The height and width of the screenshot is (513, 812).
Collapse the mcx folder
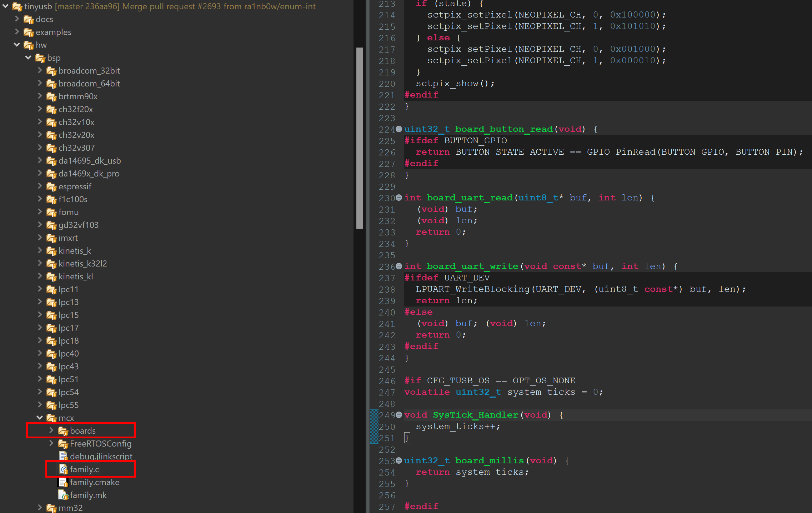40,418
